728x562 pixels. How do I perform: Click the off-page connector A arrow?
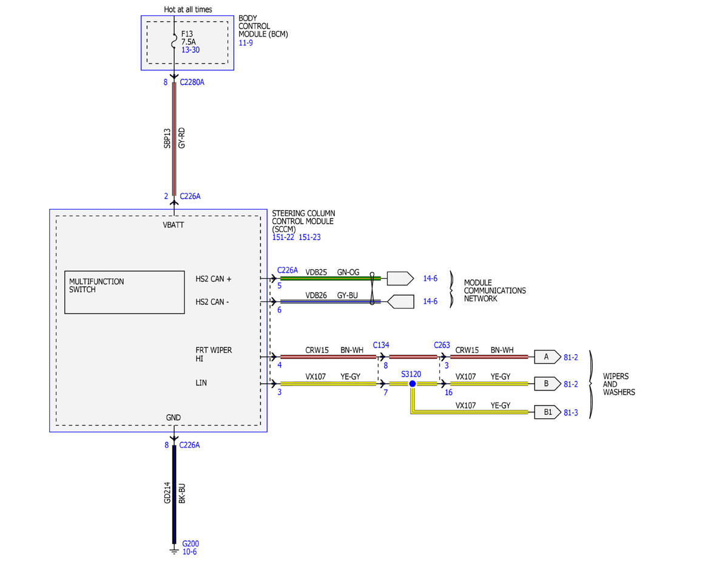(x=547, y=357)
